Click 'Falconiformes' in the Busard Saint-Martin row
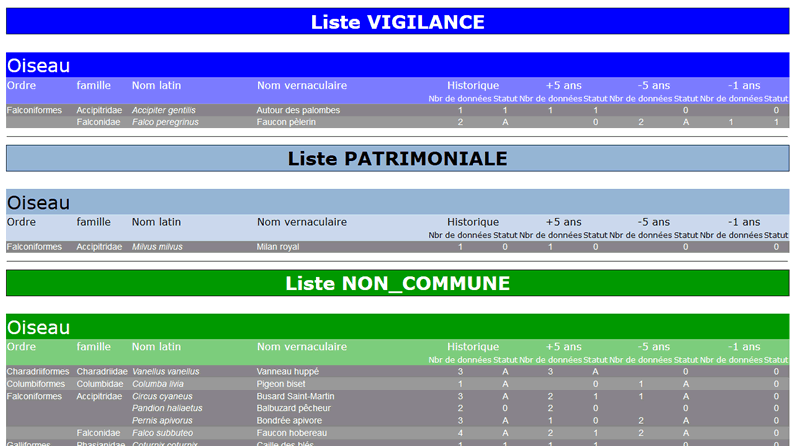This screenshot has height=446, width=791. [34, 396]
